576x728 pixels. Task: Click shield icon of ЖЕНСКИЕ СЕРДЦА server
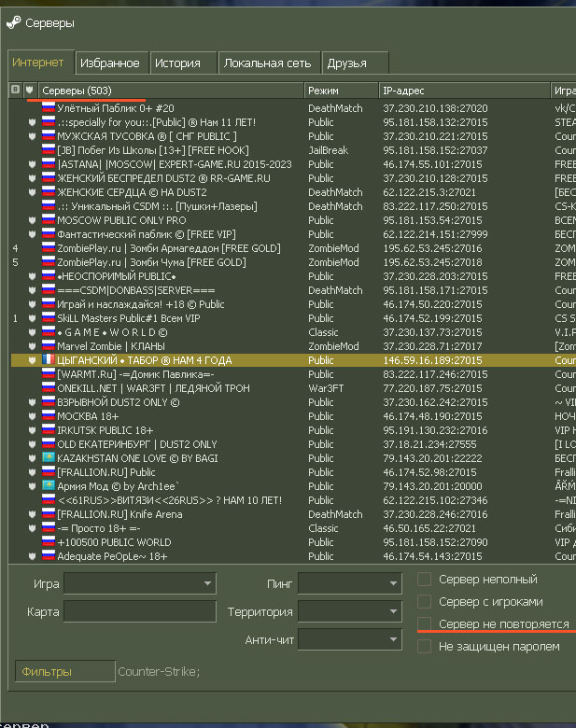pyautogui.click(x=32, y=192)
